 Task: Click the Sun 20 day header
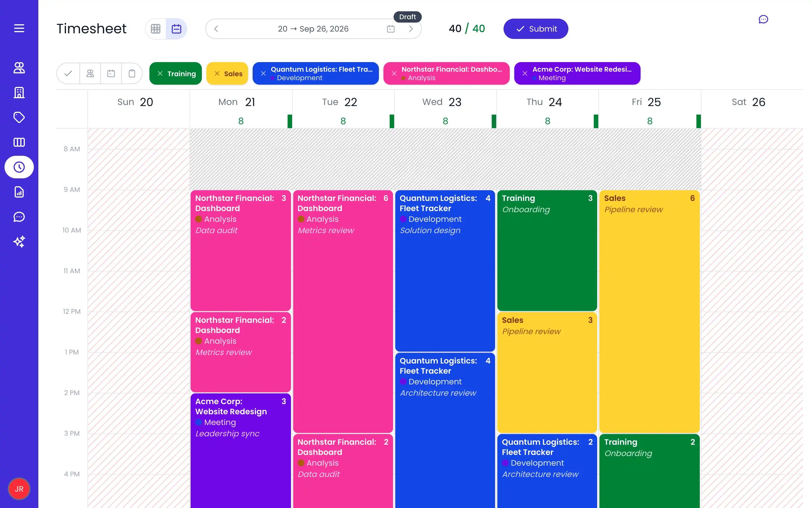(x=135, y=102)
